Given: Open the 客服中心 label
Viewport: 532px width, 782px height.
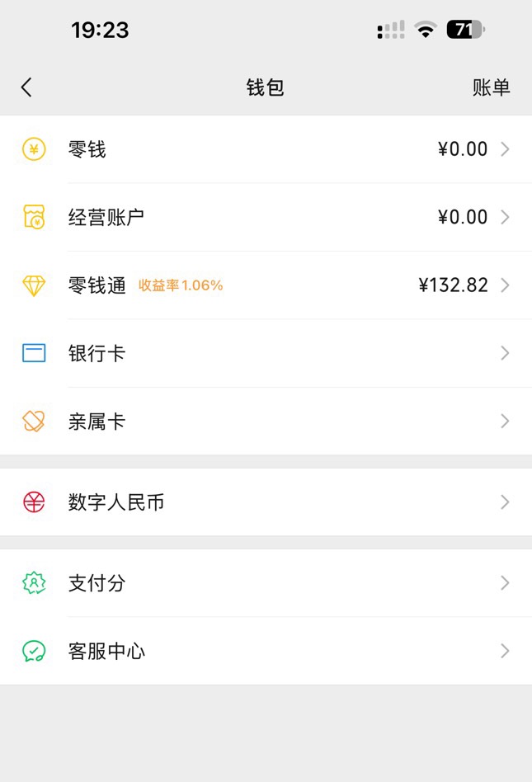Looking at the screenshot, I should click(x=106, y=652).
